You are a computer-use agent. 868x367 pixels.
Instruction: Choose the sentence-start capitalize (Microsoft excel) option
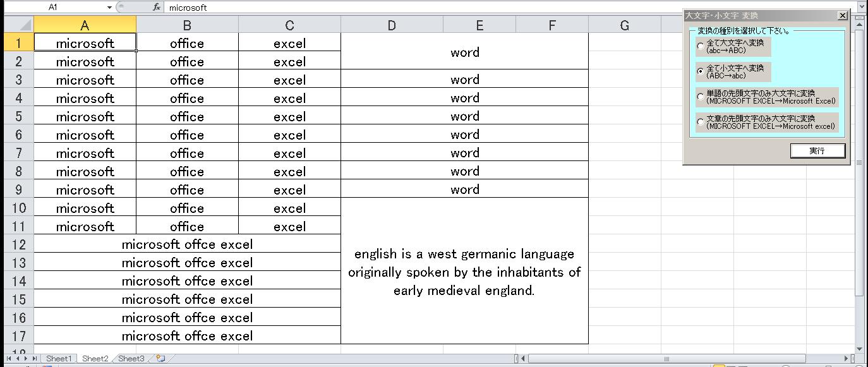(700, 122)
